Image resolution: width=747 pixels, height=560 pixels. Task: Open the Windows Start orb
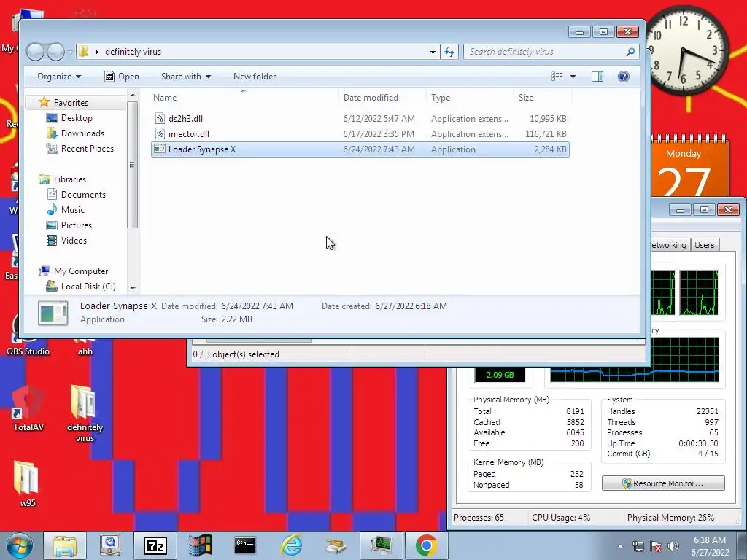pos(19,545)
